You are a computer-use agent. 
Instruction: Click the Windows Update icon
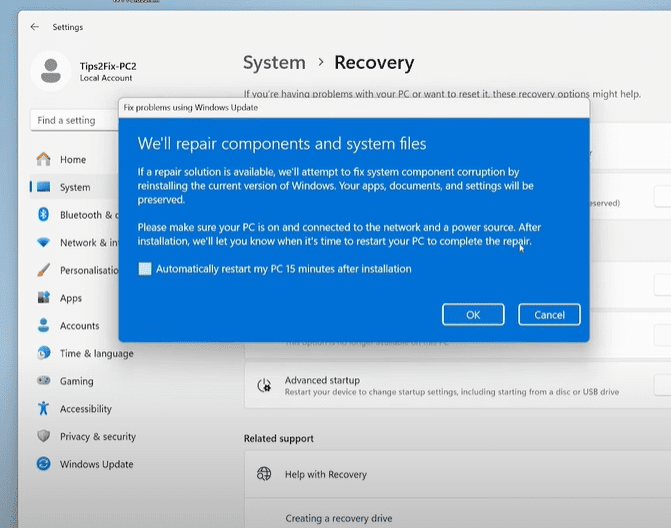(43, 464)
